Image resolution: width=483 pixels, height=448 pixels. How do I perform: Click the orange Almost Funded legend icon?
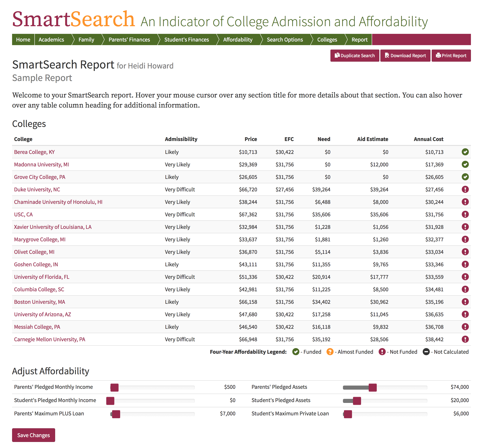pos(330,352)
